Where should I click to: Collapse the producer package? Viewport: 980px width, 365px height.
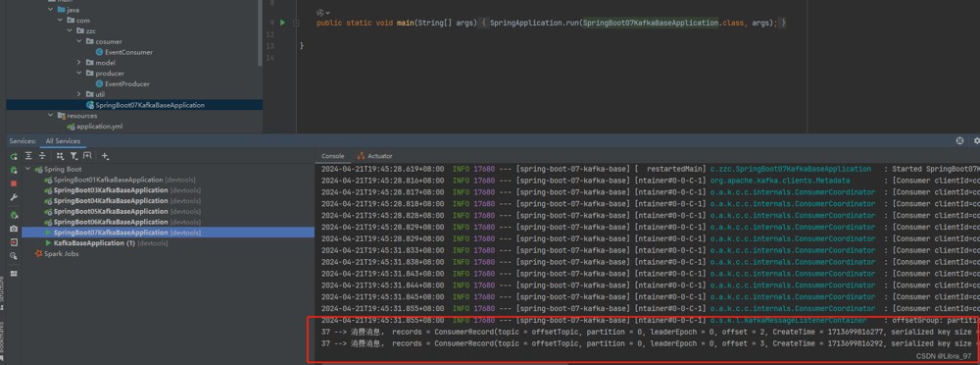coord(79,74)
